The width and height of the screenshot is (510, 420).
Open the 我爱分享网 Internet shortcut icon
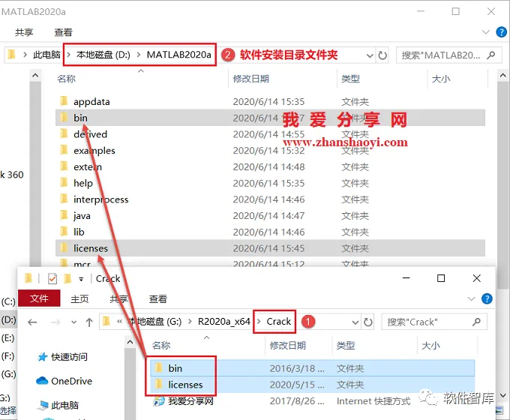(159, 400)
